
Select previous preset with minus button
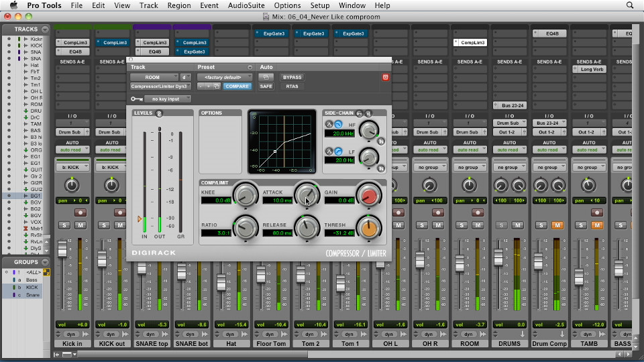pos(201,86)
